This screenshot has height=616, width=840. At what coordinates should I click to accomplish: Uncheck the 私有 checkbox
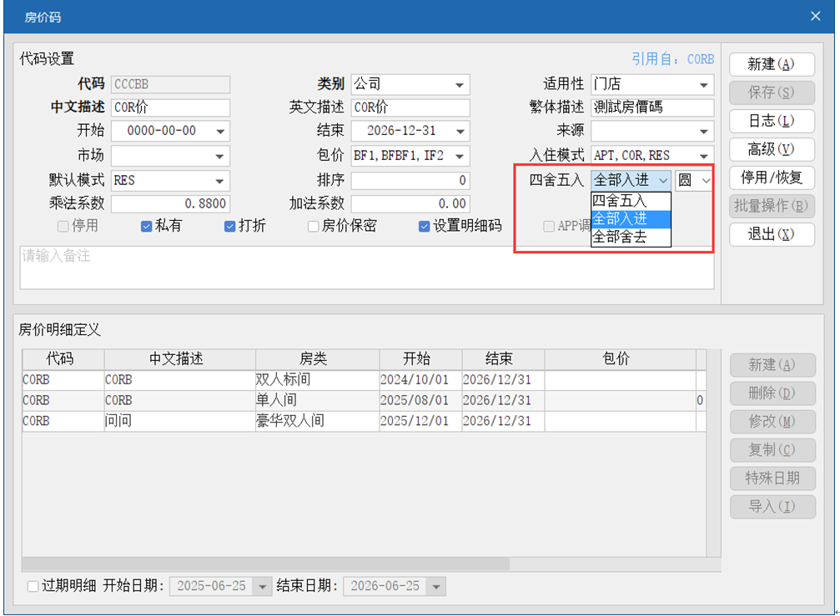[146, 227]
